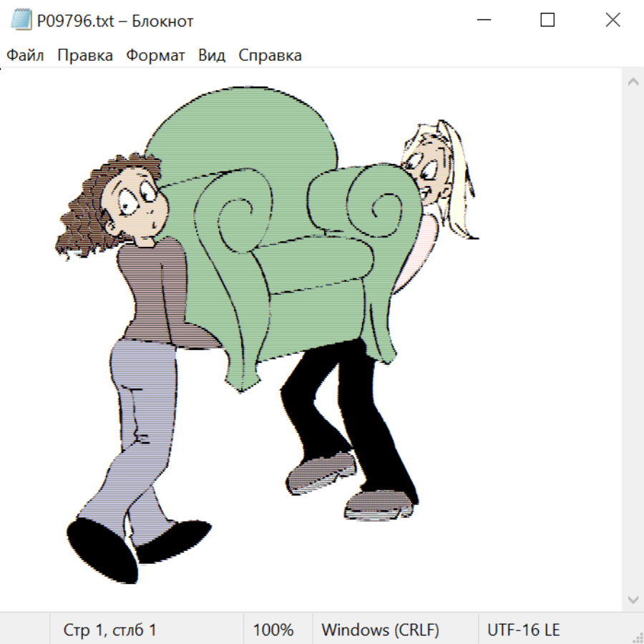Image resolution: width=644 pixels, height=644 pixels.
Task: Open the Формат menu
Action: pos(155,56)
